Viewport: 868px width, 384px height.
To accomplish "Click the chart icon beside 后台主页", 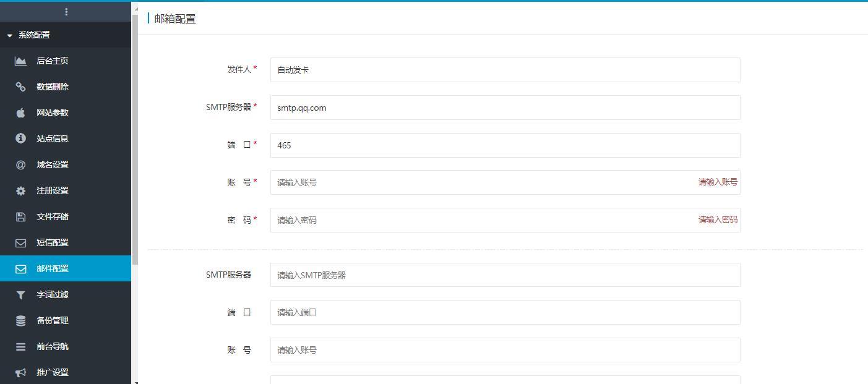I will (x=20, y=61).
